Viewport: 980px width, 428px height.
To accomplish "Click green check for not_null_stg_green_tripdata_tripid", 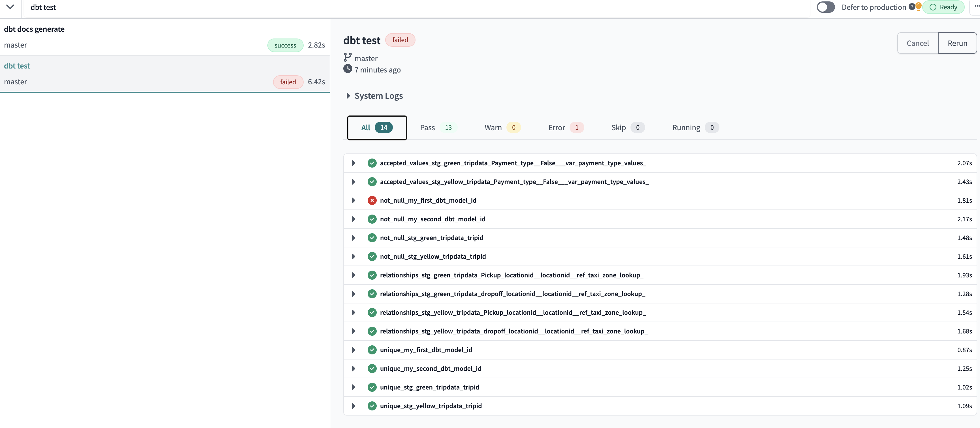I will tap(372, 237).
